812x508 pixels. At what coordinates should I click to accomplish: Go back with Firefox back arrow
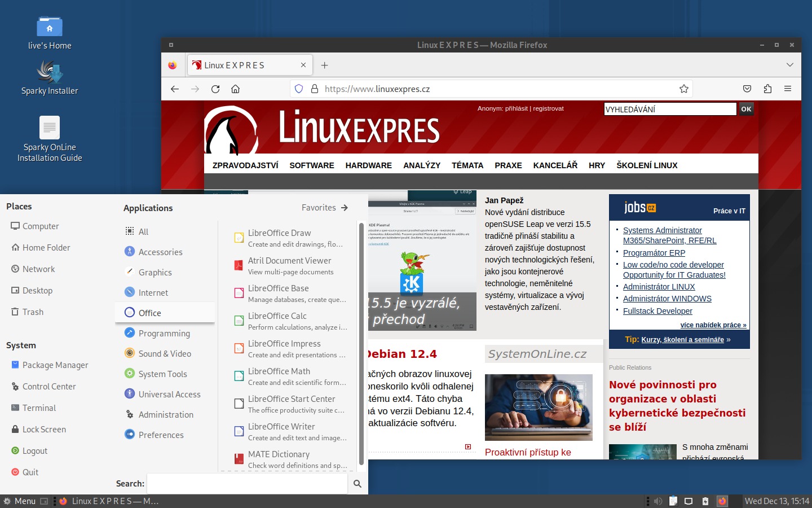[175, 89]
